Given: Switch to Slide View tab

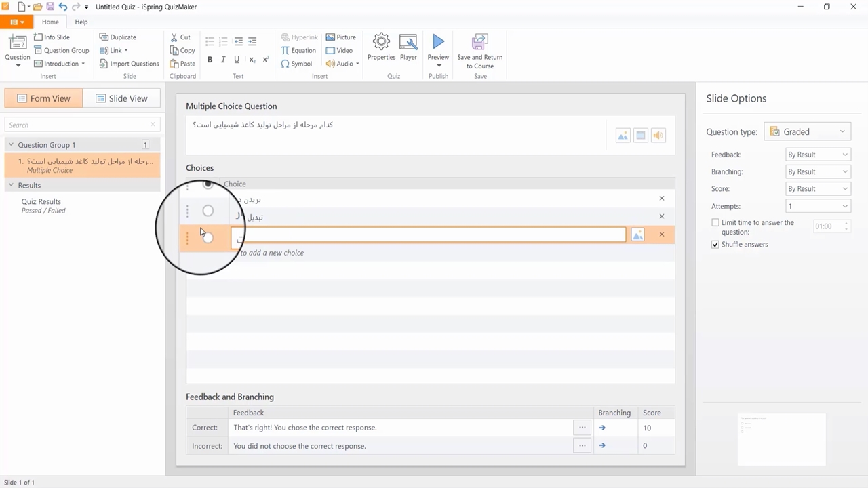Looking at the screenshot, I should [121, 98].
